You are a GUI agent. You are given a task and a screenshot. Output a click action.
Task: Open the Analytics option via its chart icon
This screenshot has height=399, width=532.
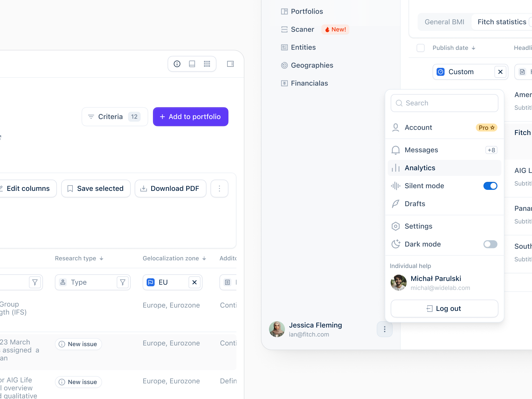pos(395,168)
